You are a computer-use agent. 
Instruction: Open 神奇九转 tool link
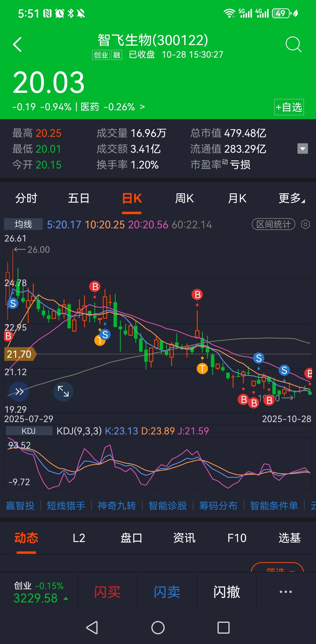tap(117, 506)
